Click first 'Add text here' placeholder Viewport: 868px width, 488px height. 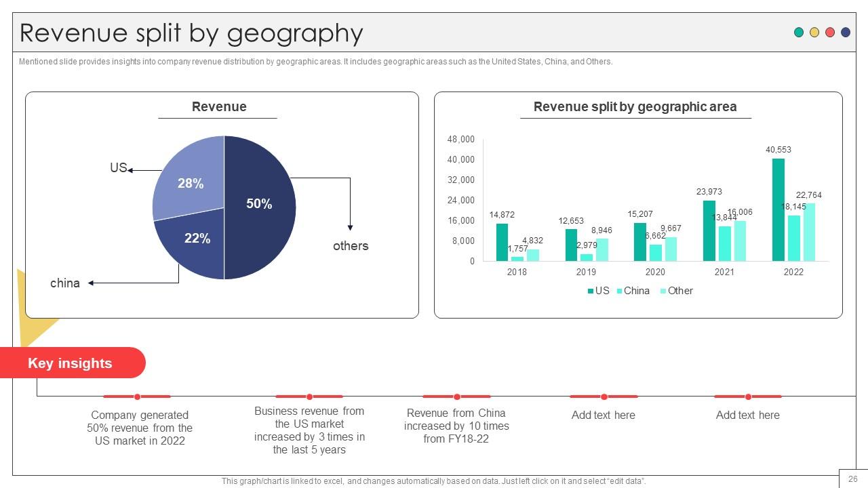point(604,415)
